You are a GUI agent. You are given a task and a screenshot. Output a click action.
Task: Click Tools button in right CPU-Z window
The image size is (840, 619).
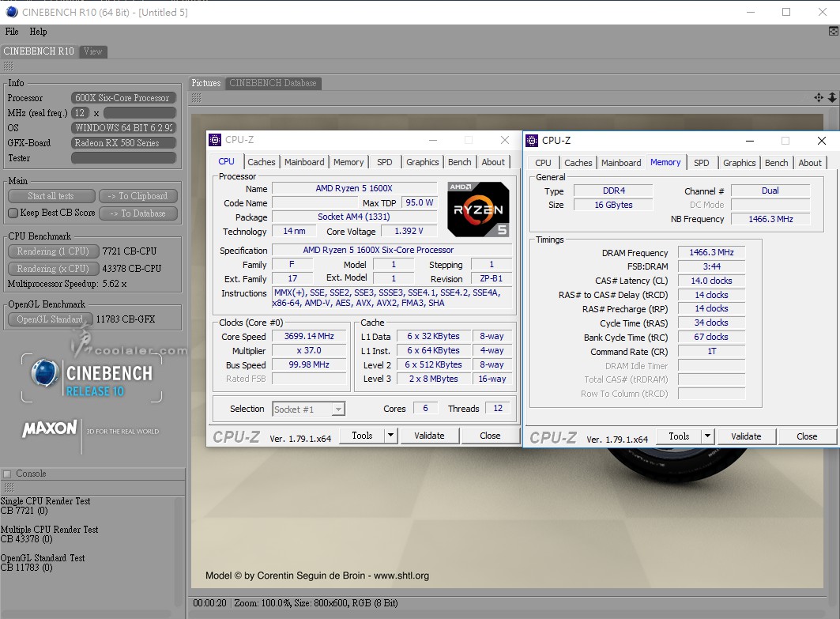(x=679, y=436)
